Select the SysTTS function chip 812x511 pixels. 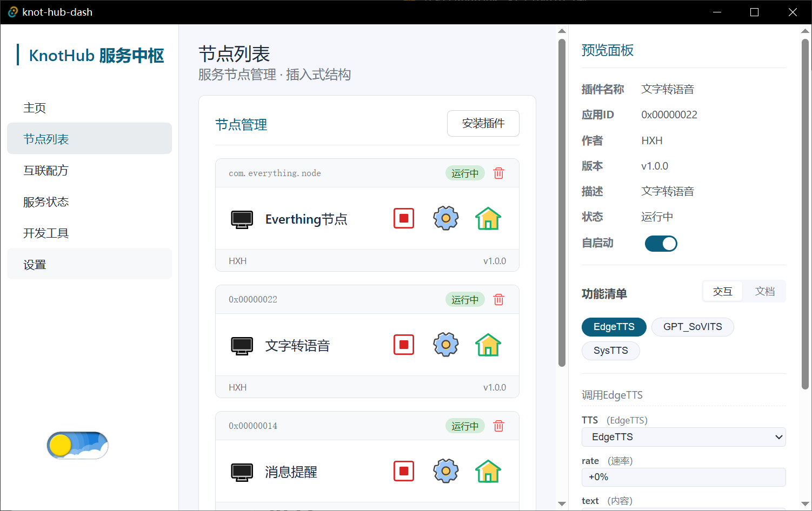610,351
